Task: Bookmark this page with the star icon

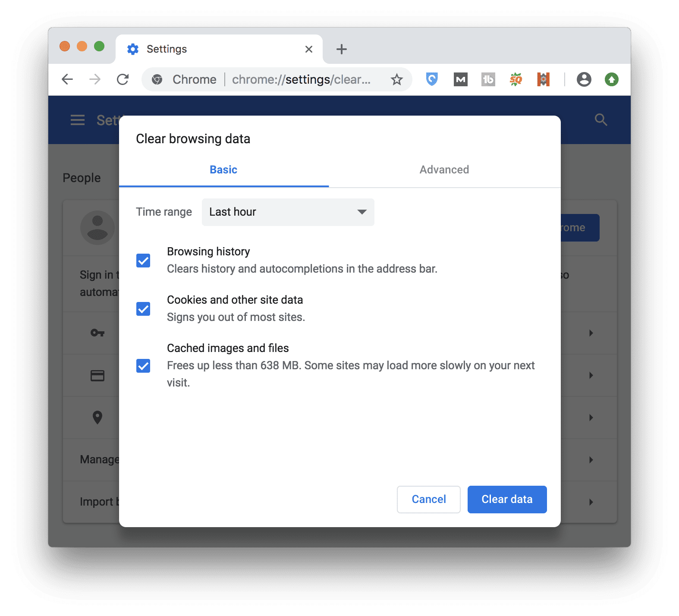Action: click(396, 79)
